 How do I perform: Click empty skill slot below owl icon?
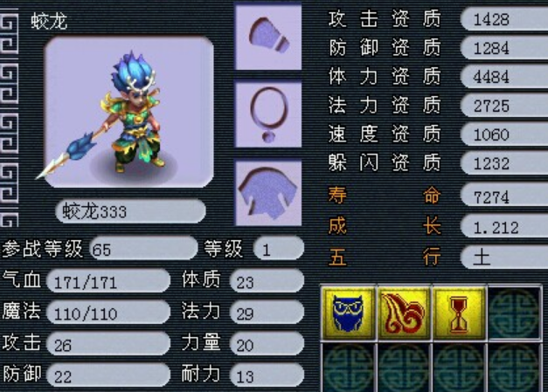point(348,368)
